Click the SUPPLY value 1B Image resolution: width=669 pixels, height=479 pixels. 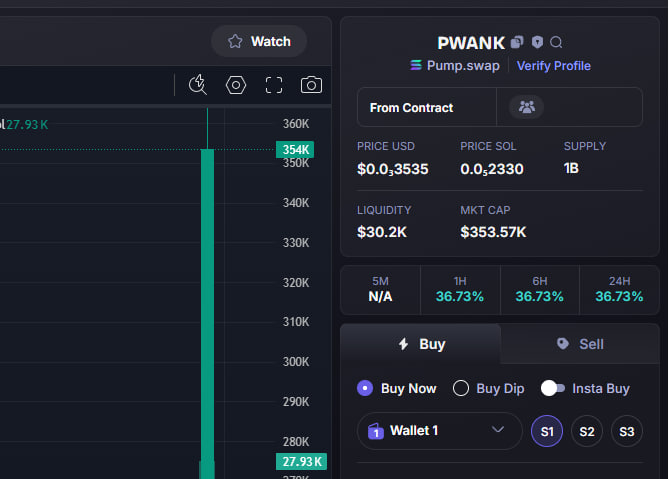571,168
